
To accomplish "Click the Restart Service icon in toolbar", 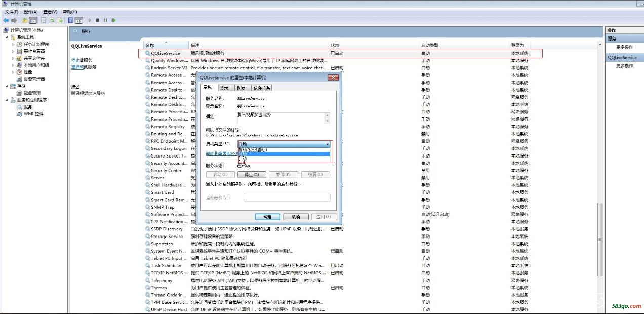I will (x=113, y=20).
